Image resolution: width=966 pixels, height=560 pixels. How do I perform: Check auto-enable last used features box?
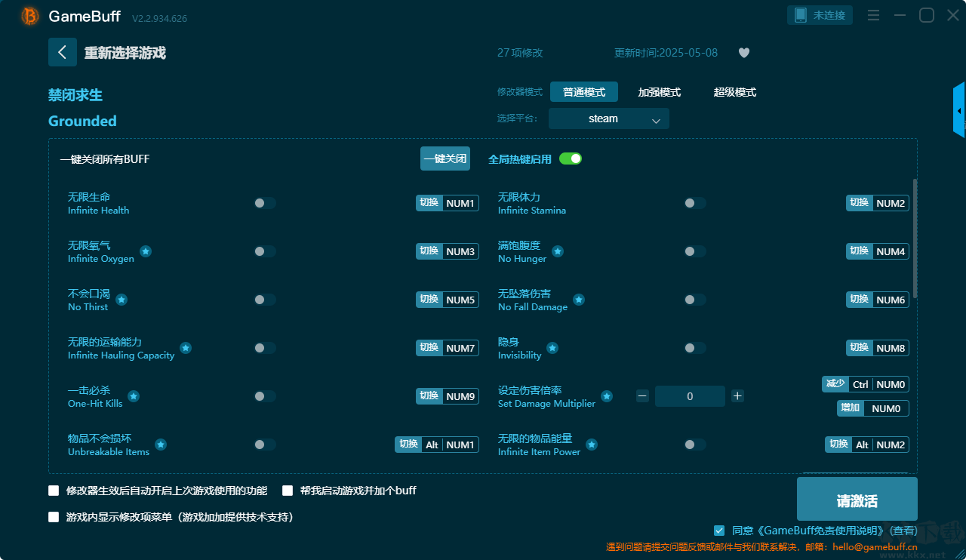[54, 491]
